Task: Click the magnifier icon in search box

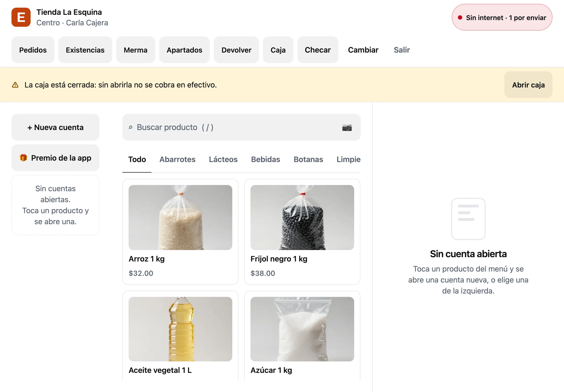Action: 131,127
